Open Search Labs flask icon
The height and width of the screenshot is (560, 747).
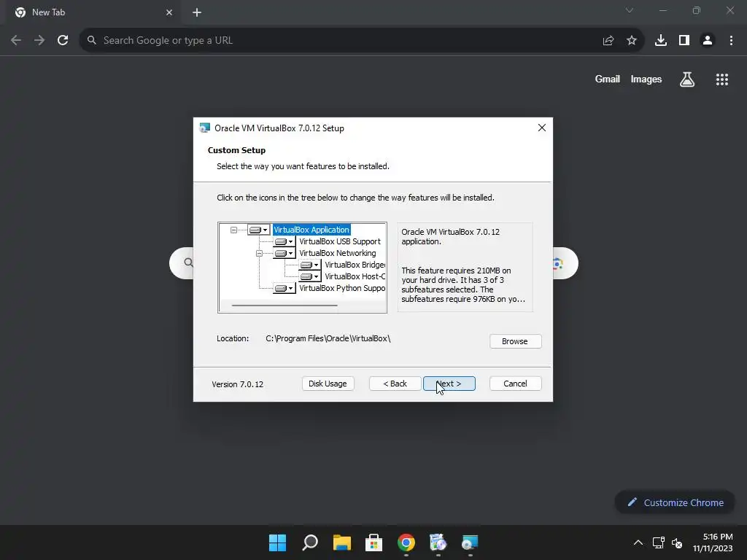pyautogui.click(x=687, y=79)
